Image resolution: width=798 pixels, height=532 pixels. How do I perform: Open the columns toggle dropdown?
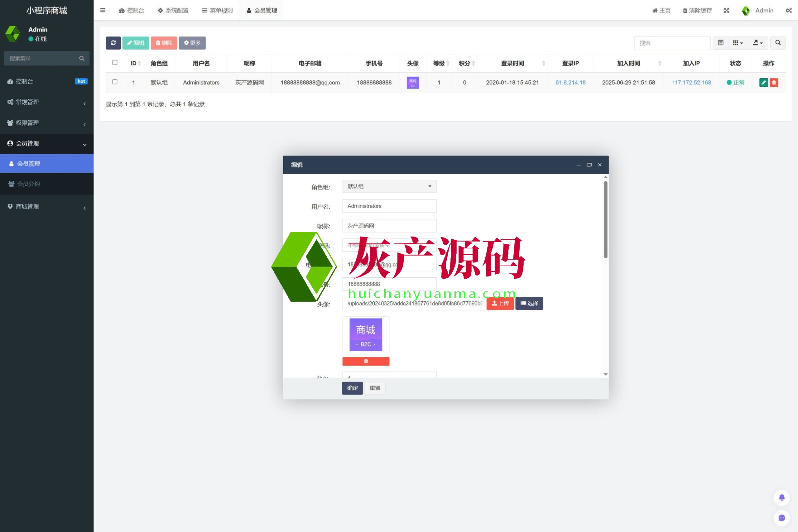pyautogui.click(x=738, y=43)
